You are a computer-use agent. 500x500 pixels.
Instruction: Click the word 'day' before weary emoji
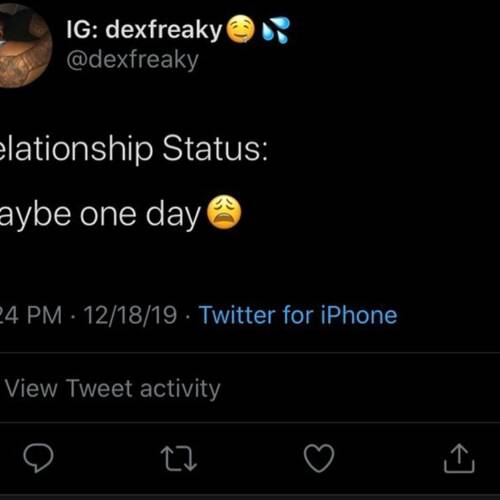click(x=173, y=215)
